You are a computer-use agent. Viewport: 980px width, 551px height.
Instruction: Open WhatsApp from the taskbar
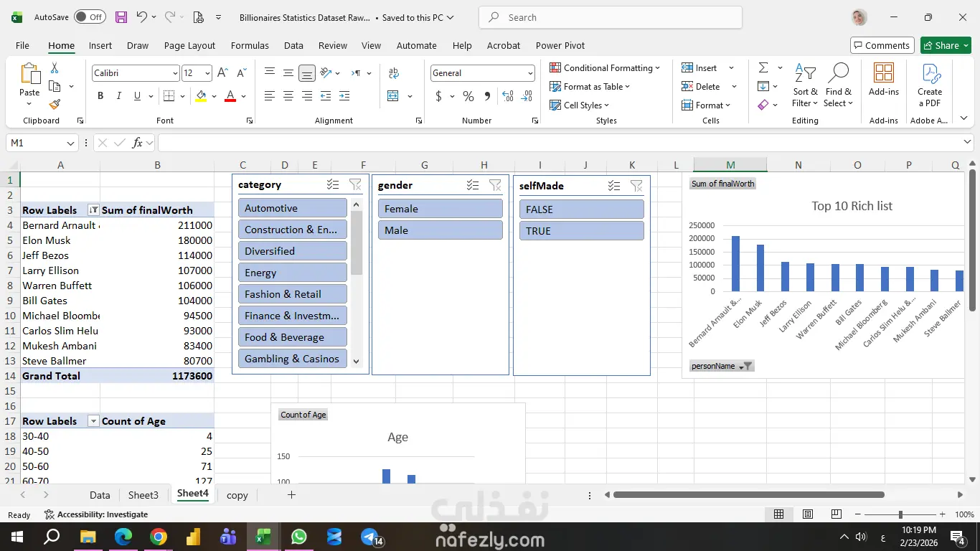pos(299,537)
